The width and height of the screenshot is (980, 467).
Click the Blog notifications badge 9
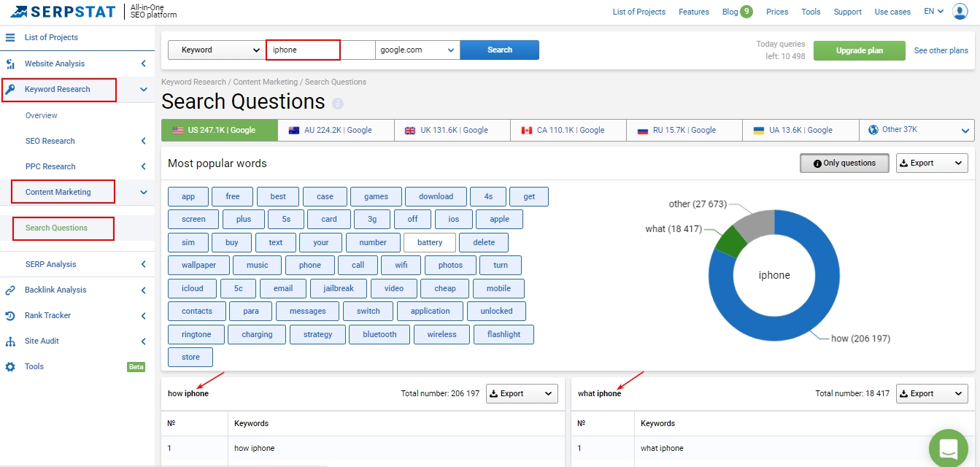pyautogui.click(x=746, y=11)
